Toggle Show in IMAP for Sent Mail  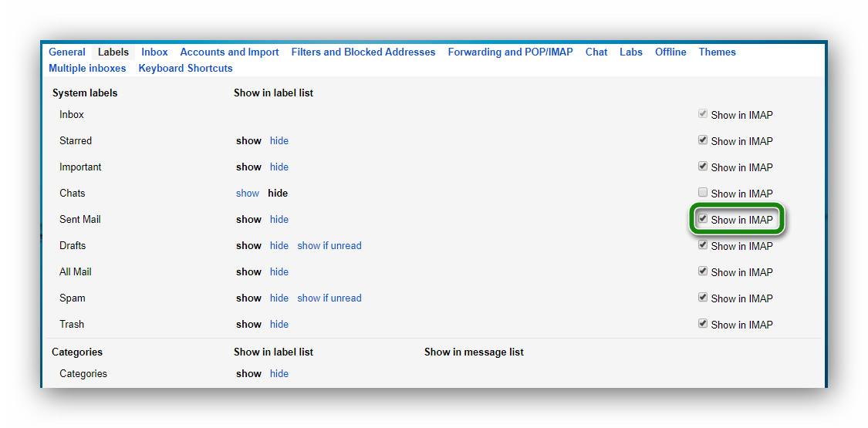pos(703,219)
